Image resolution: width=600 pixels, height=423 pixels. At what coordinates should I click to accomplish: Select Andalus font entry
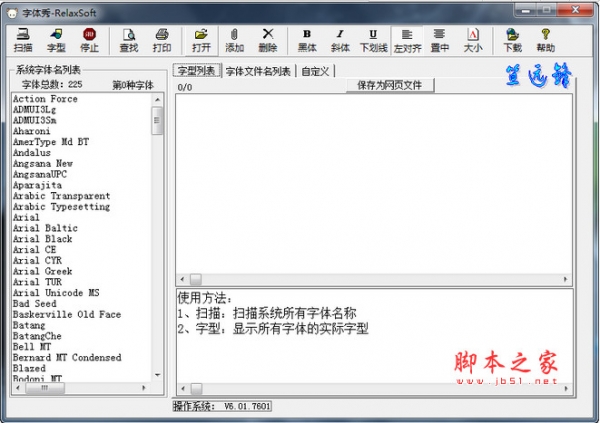[x=32, y=152]
